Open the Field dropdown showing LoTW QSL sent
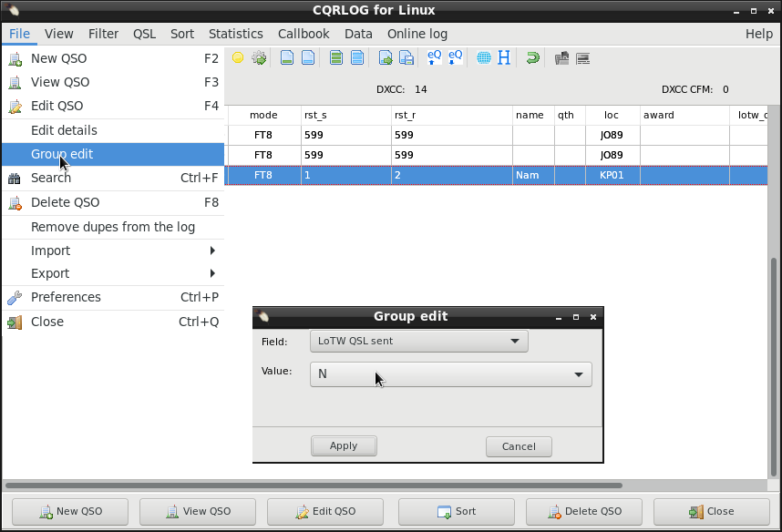The width and height of the screenshot is (782, 532). (419, 341)
